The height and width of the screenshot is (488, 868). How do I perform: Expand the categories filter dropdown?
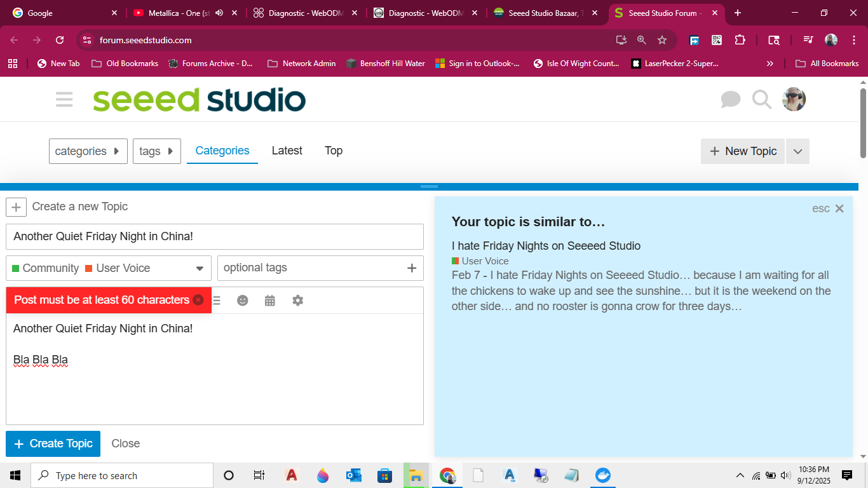(88, 151)
